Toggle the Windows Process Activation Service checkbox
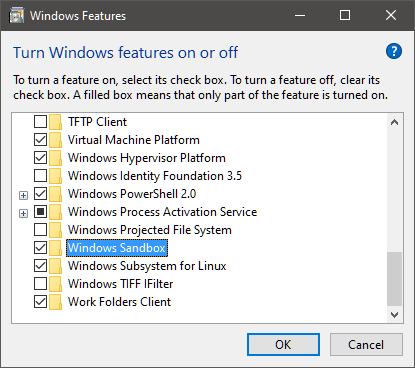Screen dimensions: 415x368 (x=41, y=212)
